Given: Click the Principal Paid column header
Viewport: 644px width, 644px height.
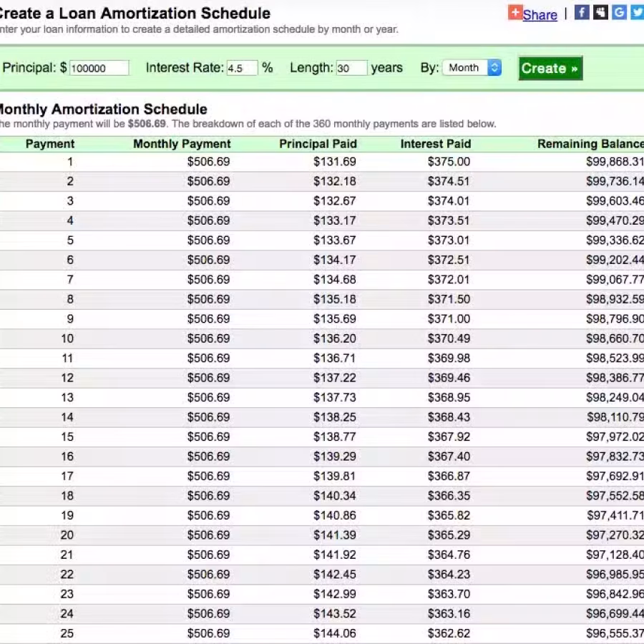Looking at the screenshot, I should point(318,144).
